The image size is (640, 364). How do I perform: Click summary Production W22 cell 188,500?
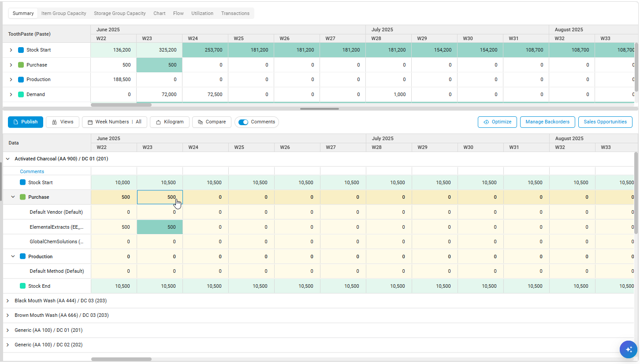click(114, 79)
